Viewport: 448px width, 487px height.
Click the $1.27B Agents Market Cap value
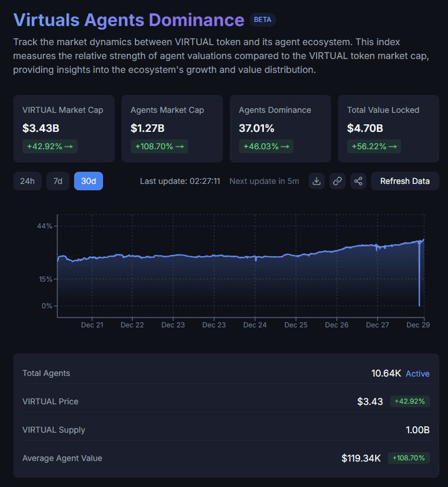tap(148, 128)
